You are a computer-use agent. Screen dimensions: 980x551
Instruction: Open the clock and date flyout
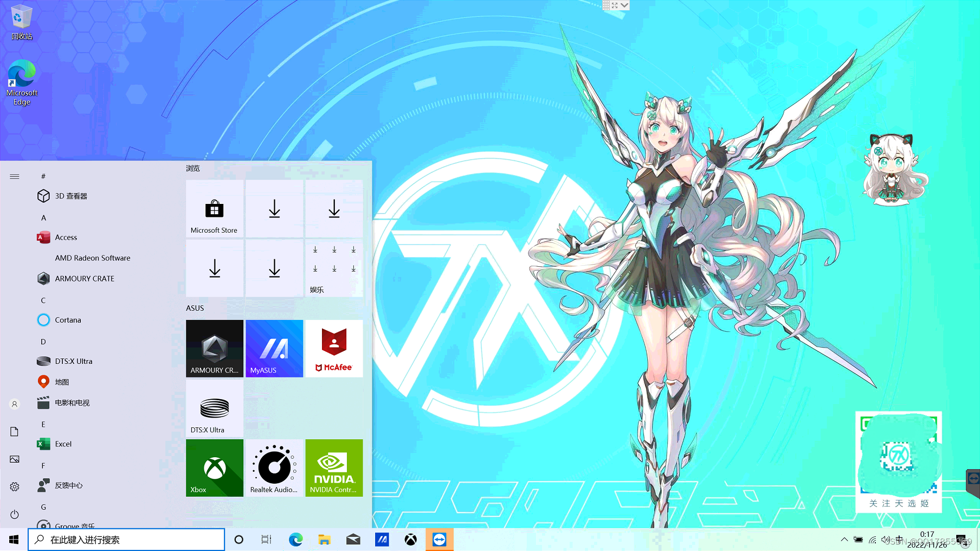[927, 540]
